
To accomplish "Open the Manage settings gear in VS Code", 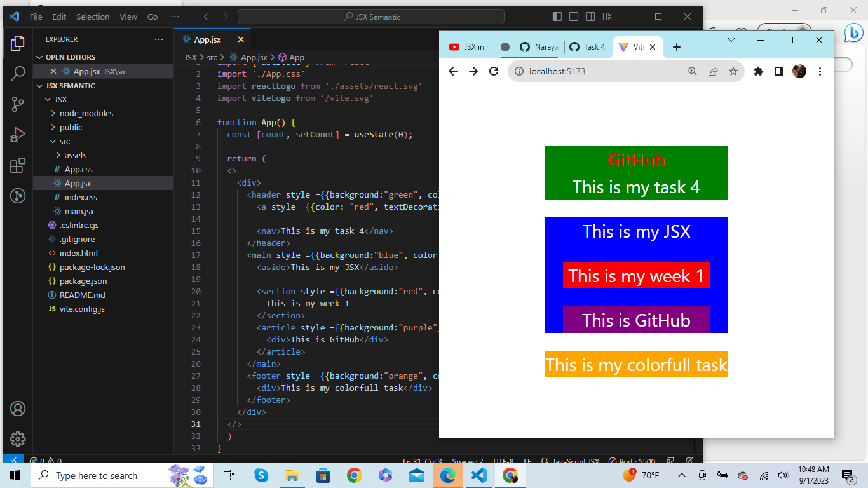I will (17, 438).
